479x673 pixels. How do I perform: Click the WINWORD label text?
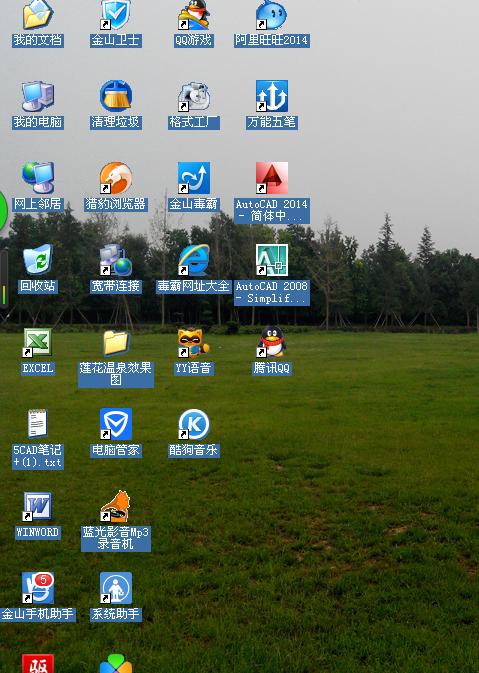38,532
